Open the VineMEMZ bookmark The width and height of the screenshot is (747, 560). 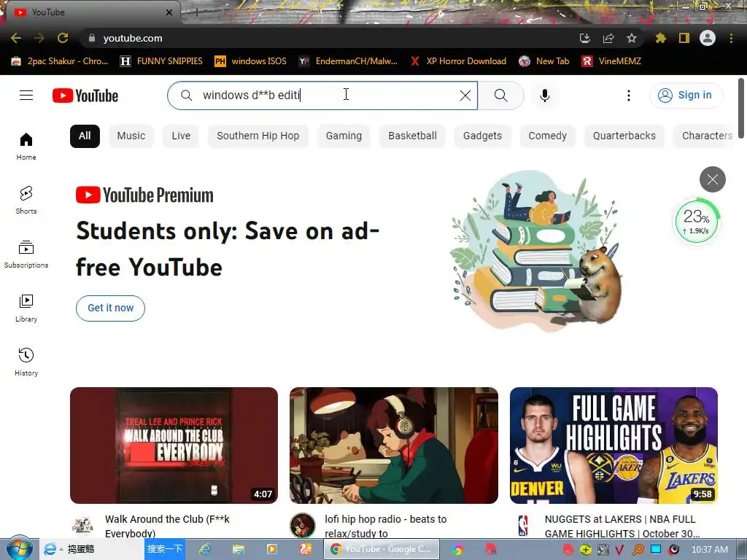tap(611, 61)
